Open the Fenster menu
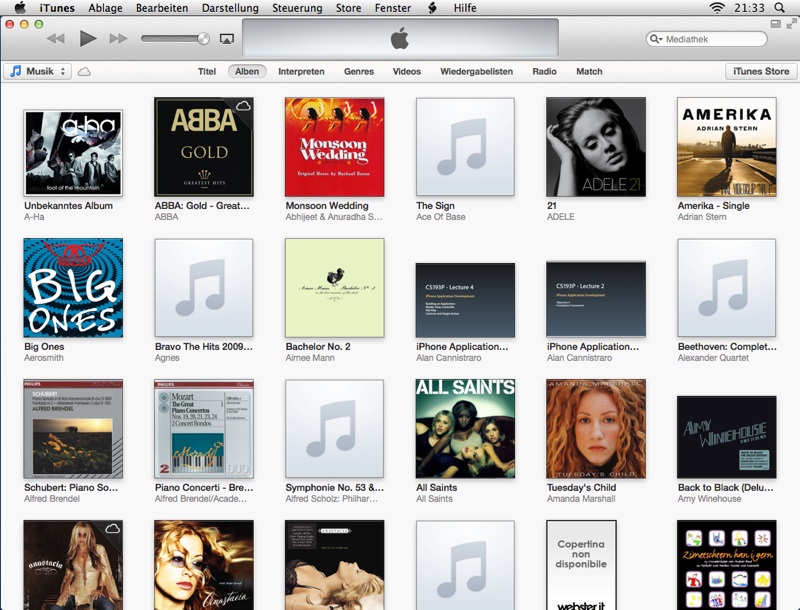800x610 pixels. (x=393, y=8)
